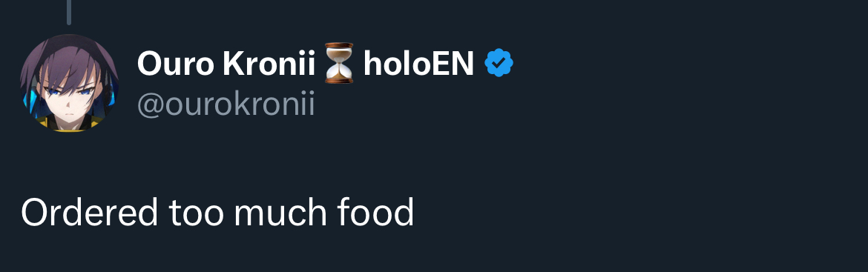Click the blank space right of the verified badge
This screenshot has width=868, height=272.
(x=686, y=63)
